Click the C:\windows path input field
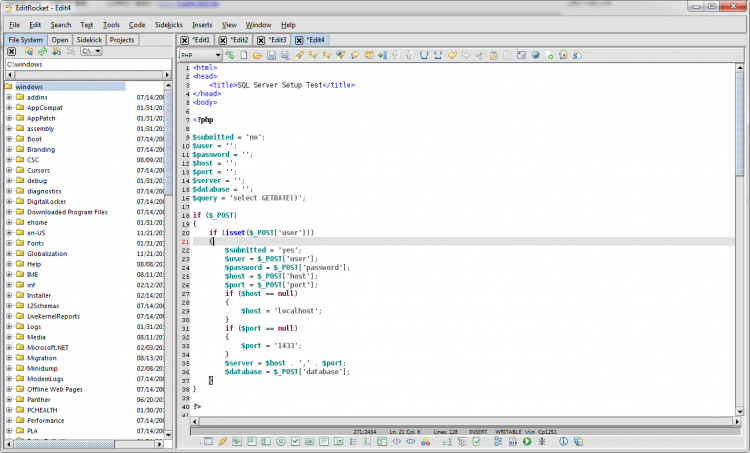Screen dimensions: 750x453 (x=85, y=65)
